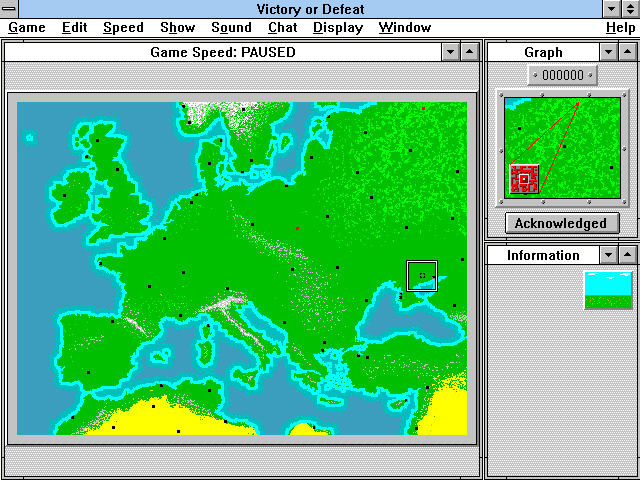Expand the Graph panel dropdown arrow
This screenshot has height=480, width=640.
[608, 51]
